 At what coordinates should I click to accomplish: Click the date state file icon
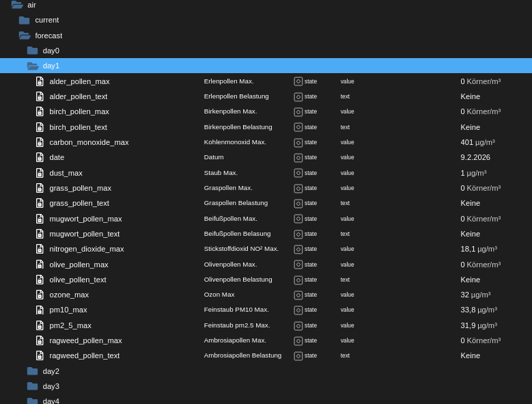coord(40,157)
